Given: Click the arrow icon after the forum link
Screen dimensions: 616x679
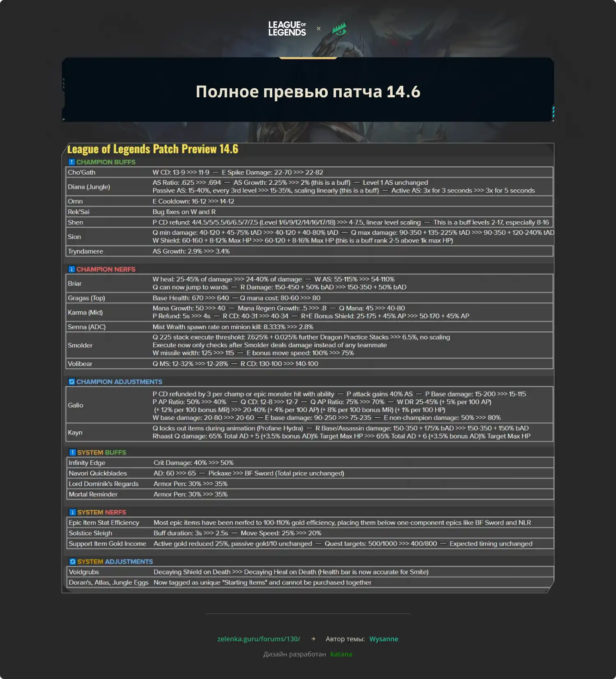Looking at the screenshot, I should pos(313,639).
